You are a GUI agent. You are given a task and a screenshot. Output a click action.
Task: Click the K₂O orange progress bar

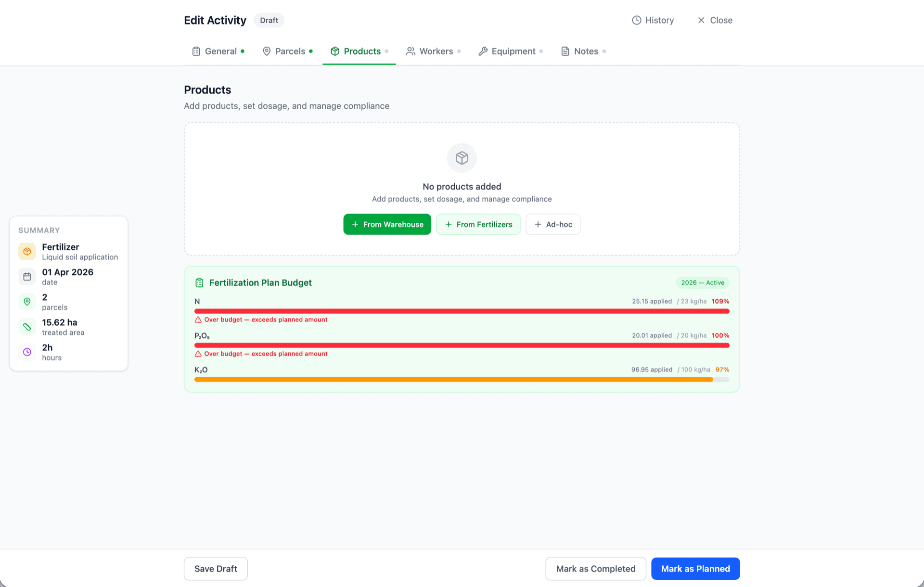click(x=452, y=380)
